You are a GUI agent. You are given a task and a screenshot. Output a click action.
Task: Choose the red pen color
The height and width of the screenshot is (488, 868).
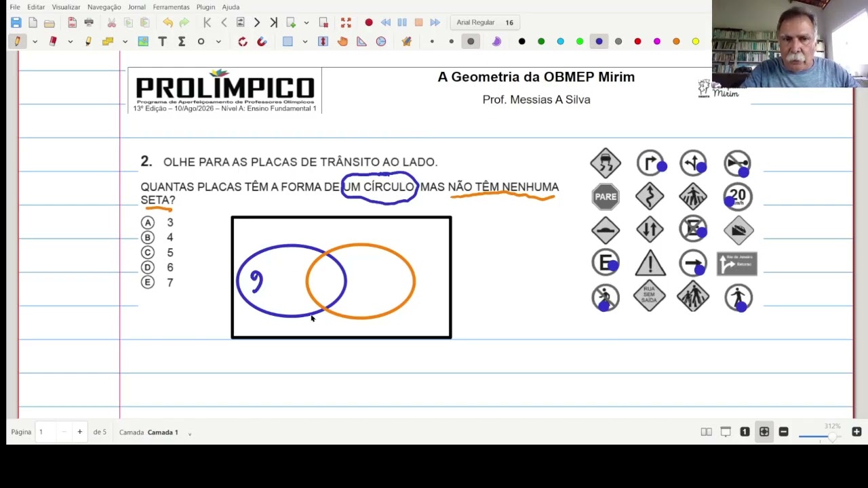(637, 41)
